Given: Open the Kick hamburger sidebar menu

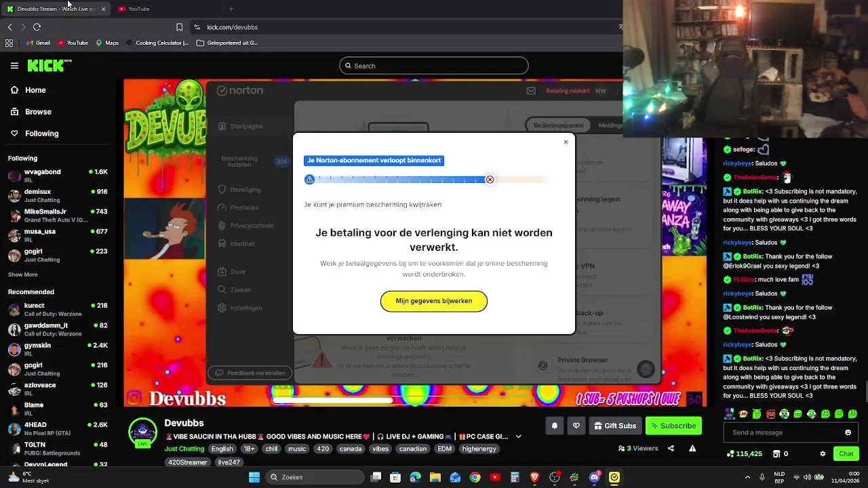Looking at the screenshot, I should click(14, 66).
